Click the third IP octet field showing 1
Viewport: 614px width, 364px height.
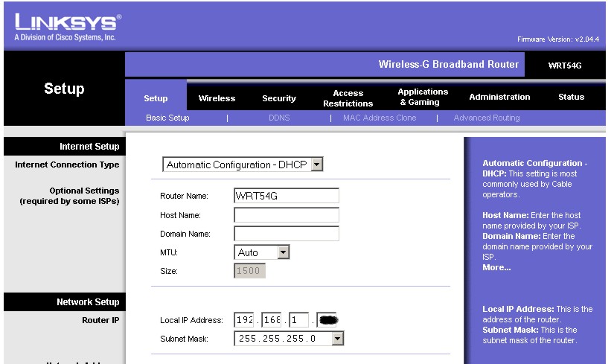point(298,320)
